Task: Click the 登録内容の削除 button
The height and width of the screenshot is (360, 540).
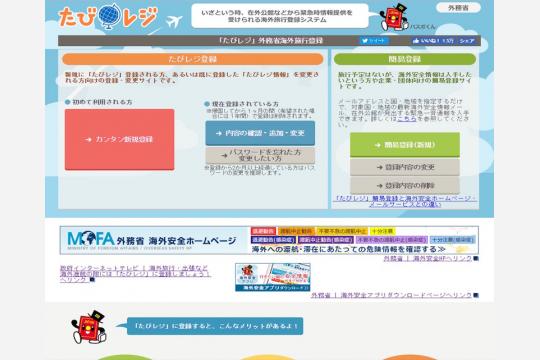Action: 405,186
